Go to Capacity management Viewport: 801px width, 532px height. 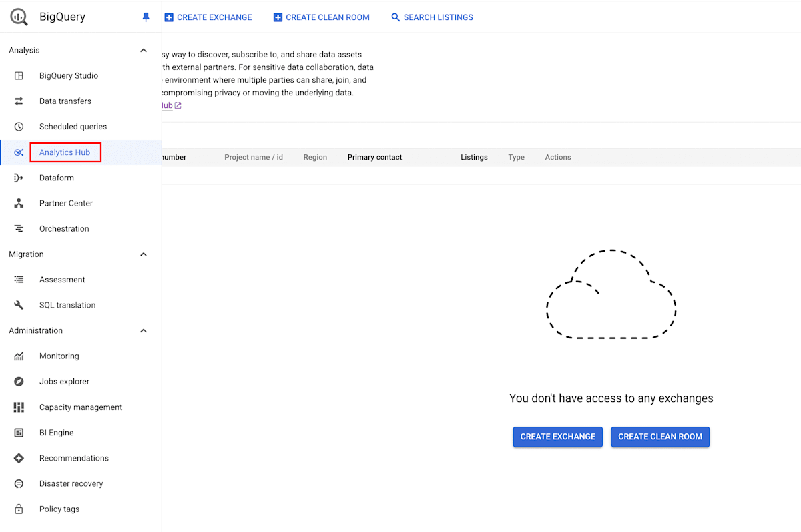(x=81, y=407)
